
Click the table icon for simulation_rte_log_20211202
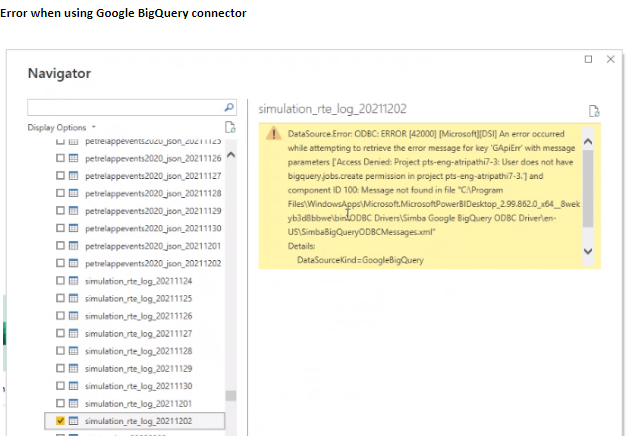73,421
